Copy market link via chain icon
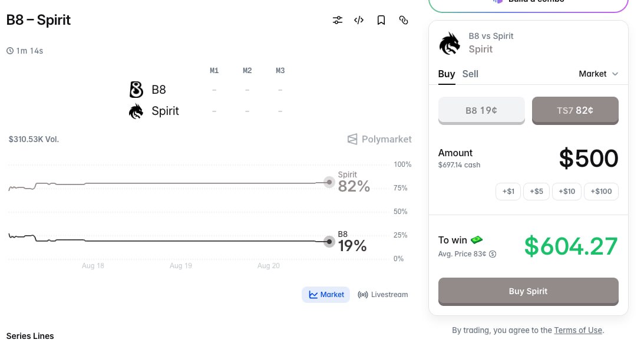644x346 pixels. (404, 20)
